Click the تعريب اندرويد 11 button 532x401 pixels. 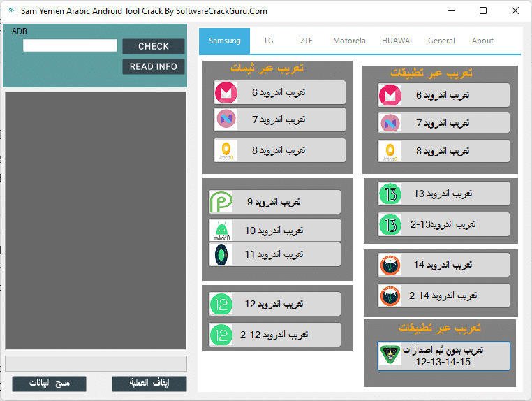pyautogui.click(x=274, y=254)
